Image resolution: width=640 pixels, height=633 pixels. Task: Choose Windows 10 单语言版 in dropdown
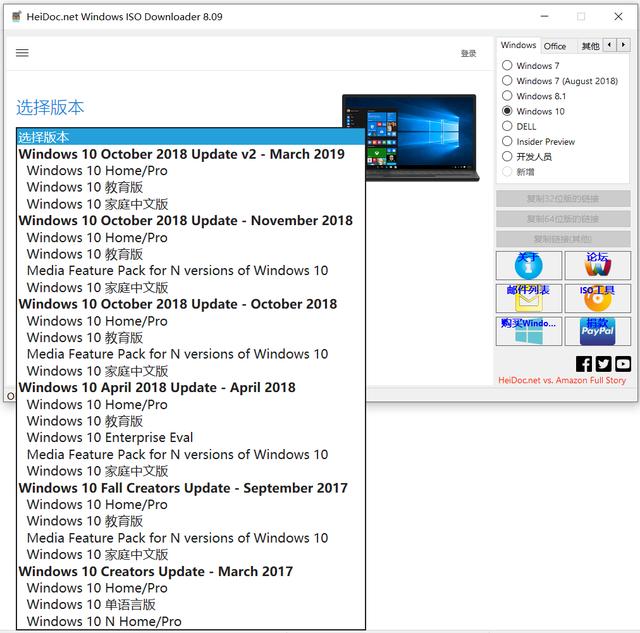(x=91, y=604)
